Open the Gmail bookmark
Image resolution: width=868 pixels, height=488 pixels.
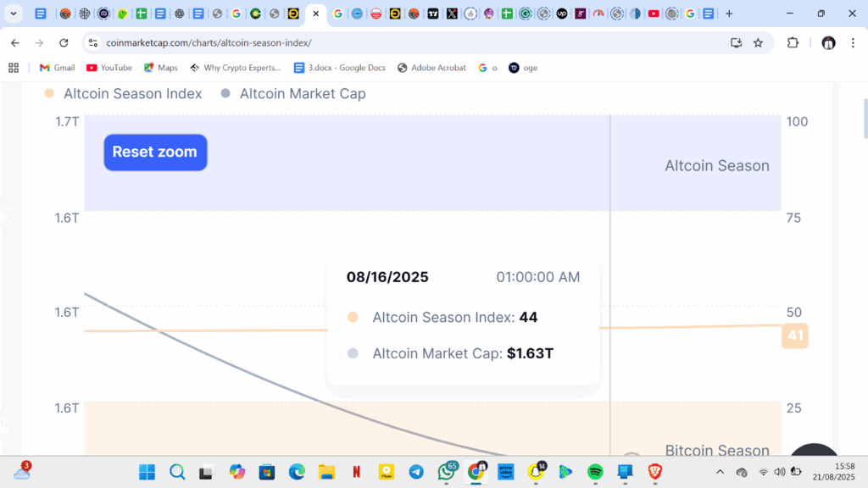point(57,68)
